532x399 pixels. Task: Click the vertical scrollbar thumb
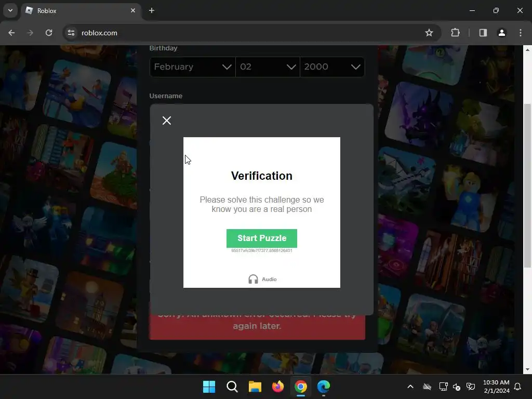[x=527, y=186]
